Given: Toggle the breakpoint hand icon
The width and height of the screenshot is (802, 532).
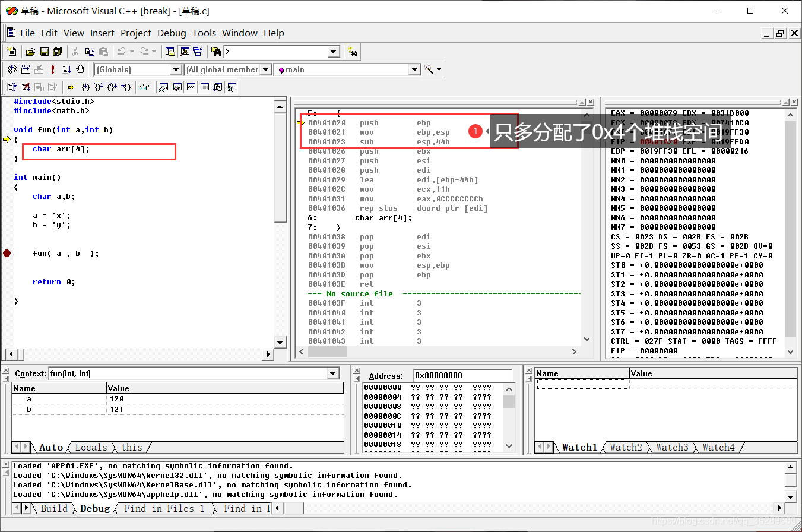Looking at the screenshot, I should coord(80,69).
